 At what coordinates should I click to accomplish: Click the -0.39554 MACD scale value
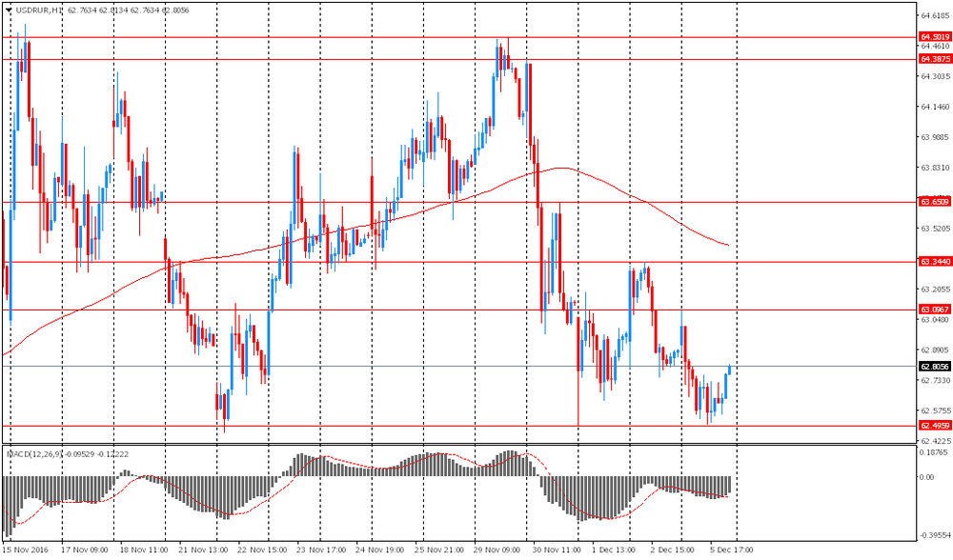point(934,535)
